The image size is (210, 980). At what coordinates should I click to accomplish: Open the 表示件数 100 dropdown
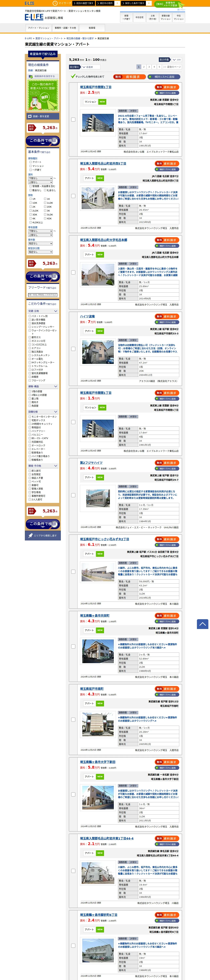pyautogui.click(x=176, y=60)
